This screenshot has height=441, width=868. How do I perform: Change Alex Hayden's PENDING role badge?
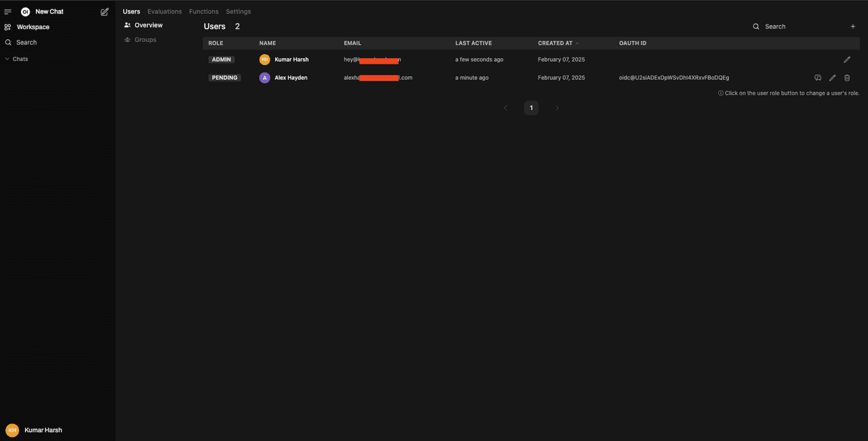tap(224, 77)
